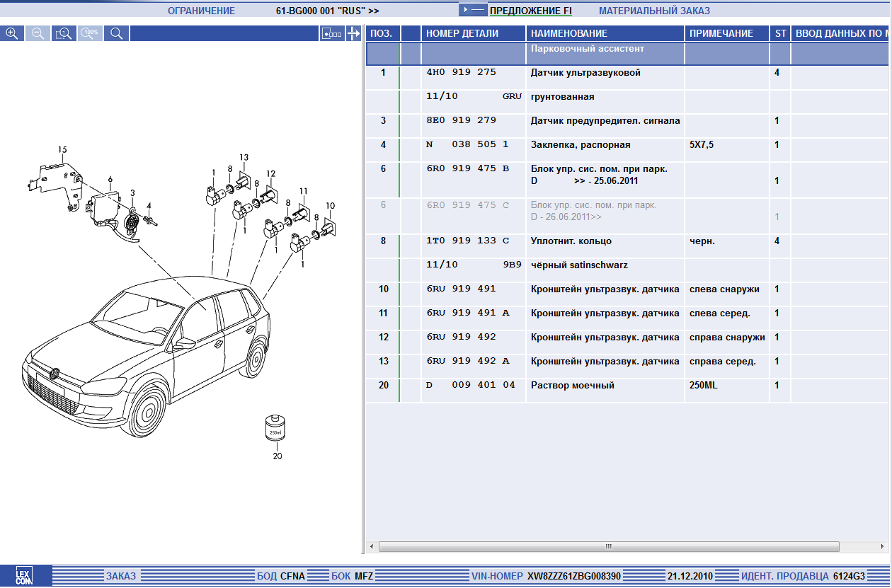Click the НОМЕР ДЕТАЛИ column header

462,33
